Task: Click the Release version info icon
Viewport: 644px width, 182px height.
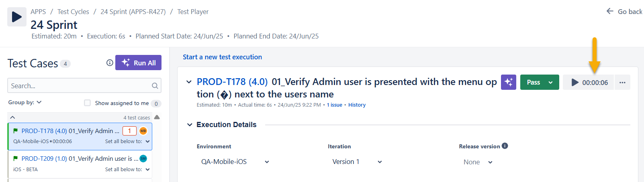Action: coord(505,146)
